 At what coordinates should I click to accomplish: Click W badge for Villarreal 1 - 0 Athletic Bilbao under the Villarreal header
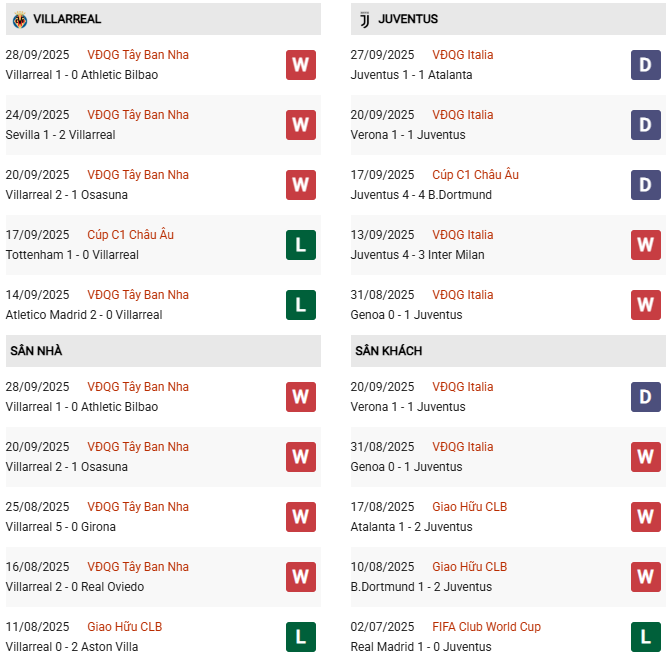301,65
